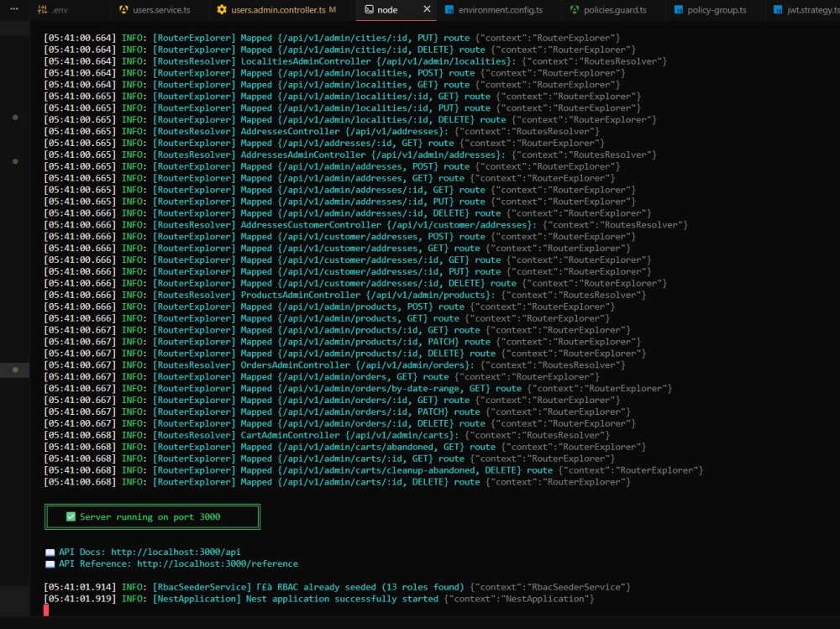Click AddressesAdminController log line
The width and height of the screenshot is (840, 629).
[350, 155]
